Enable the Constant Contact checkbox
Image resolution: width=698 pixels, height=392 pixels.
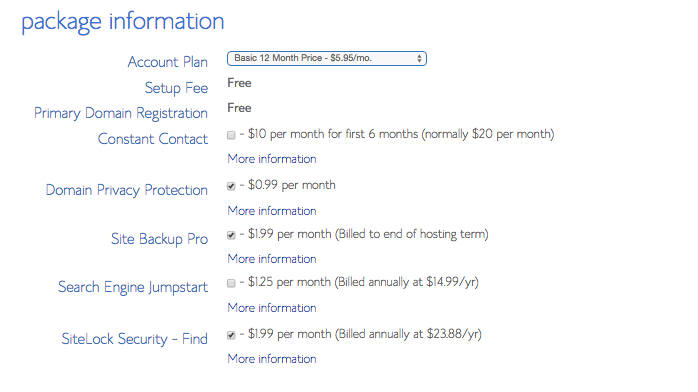click(231, 135)
